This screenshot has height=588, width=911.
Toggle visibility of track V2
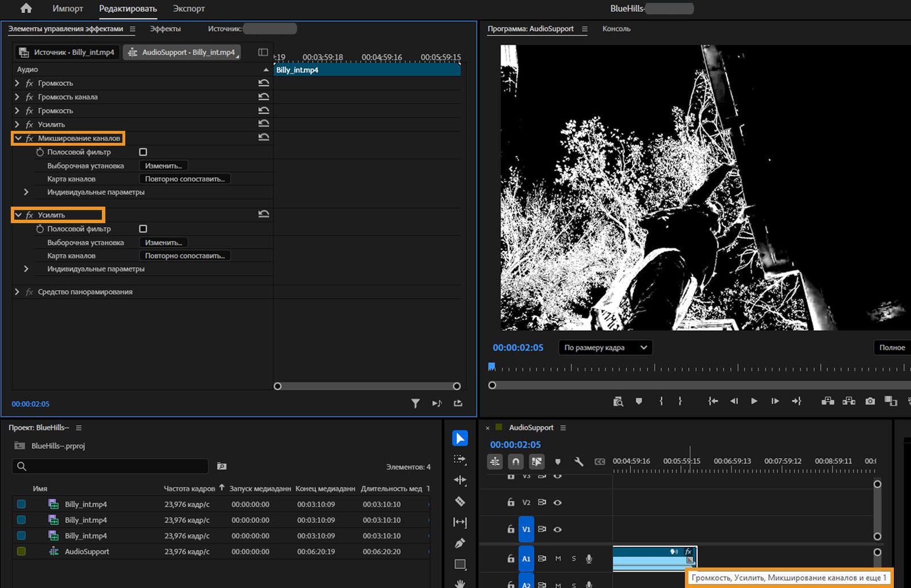point(557,503)
